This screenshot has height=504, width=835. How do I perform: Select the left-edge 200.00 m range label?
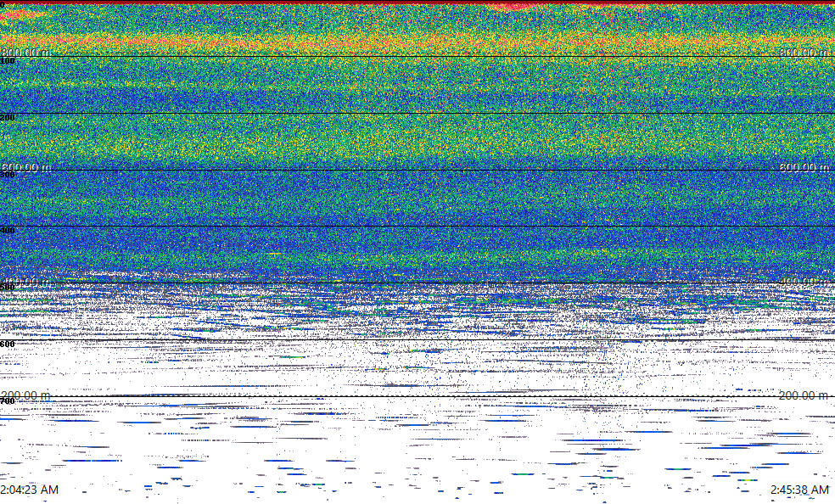pyautogui.click(x=25, y=395)
